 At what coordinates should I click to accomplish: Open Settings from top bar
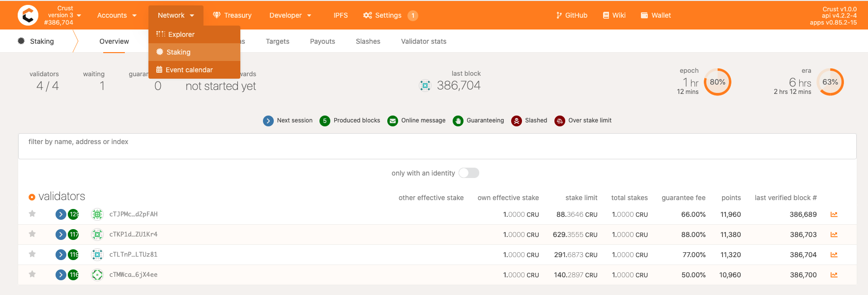pos(382,15)
